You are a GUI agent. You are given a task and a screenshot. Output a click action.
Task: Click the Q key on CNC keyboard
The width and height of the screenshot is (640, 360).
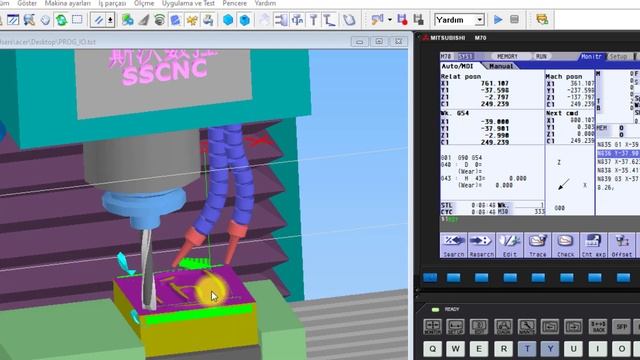[432, 349]
